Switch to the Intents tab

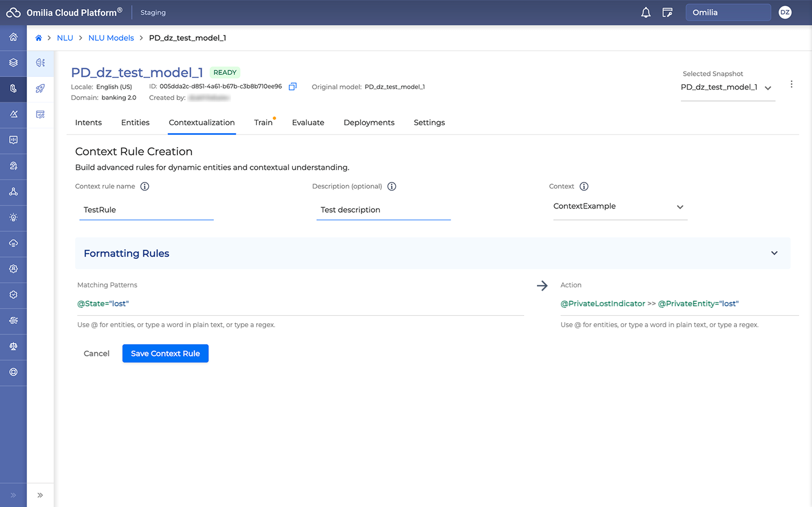click(x=89, y=122)
